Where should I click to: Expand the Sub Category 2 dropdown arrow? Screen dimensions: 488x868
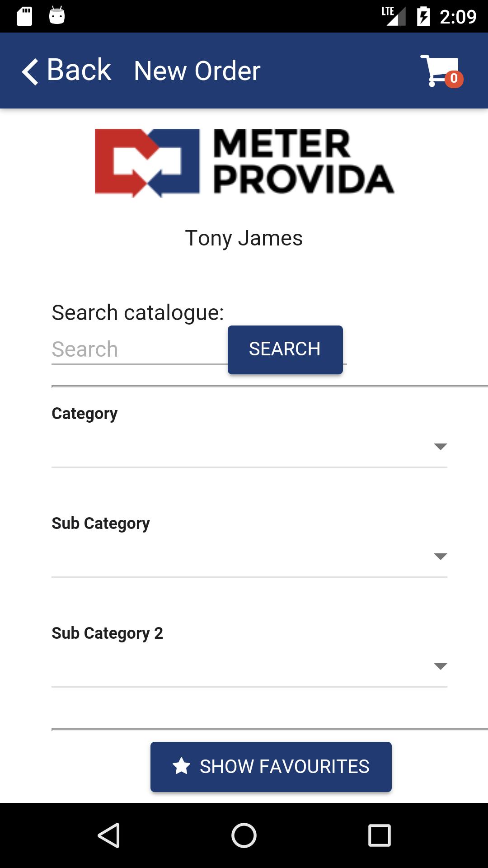pyautogui.click(x=440, y=666)
